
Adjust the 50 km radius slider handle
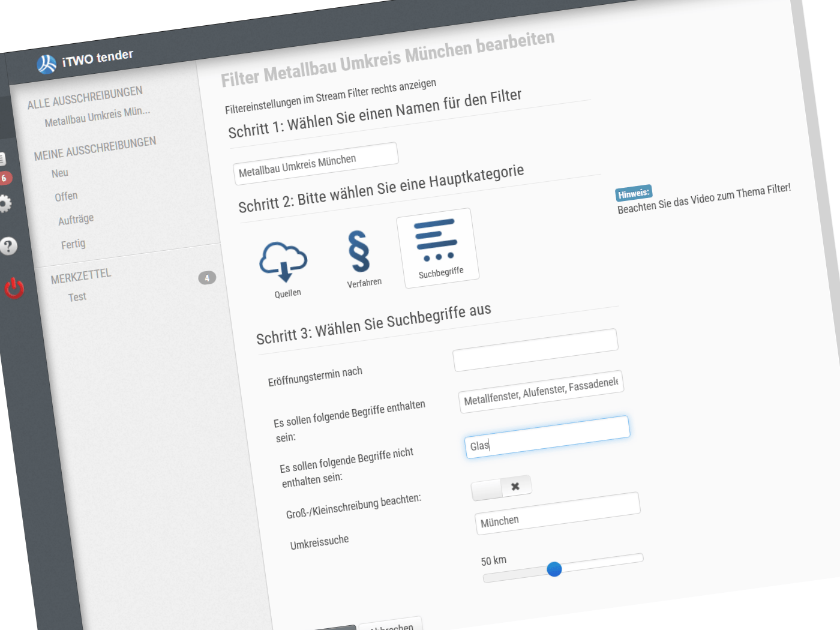[x=554, y=569]
